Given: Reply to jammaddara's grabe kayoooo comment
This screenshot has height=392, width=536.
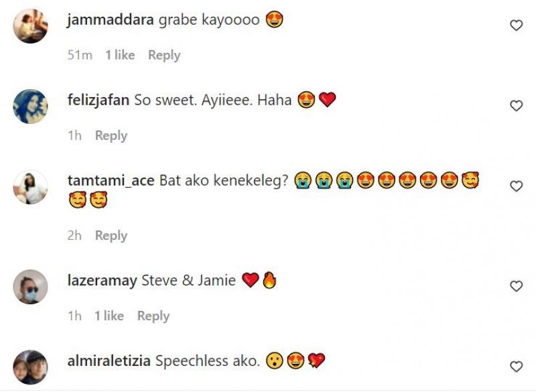Looking at the screenshot, I should pos(164,55).
